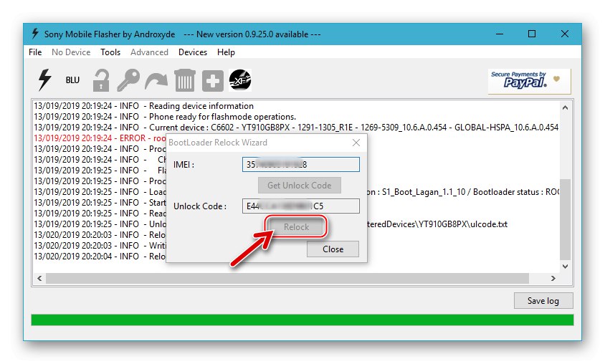
Task: Open the File menu
Action: [35, 52]
